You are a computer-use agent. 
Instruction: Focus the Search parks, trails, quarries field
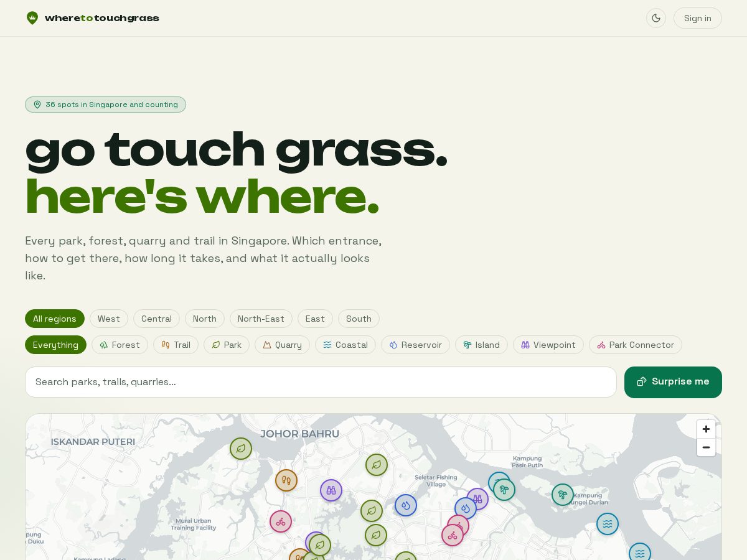(321, 382)
